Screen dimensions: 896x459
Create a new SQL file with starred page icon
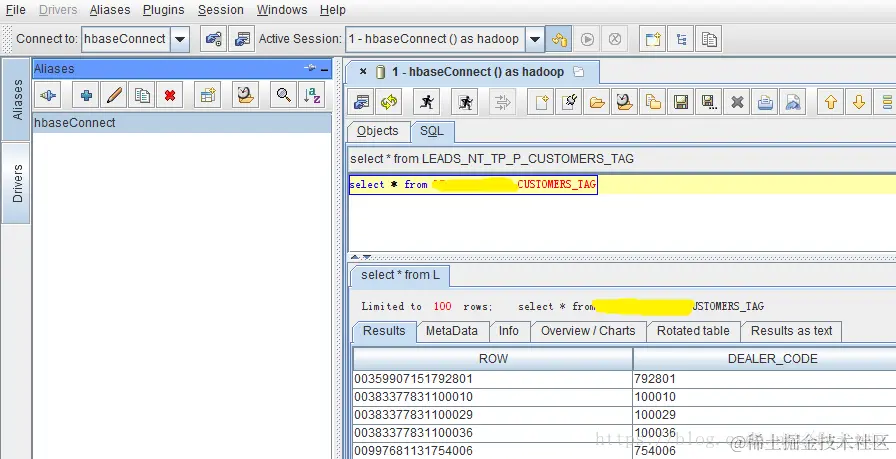(x=541, y=102)
